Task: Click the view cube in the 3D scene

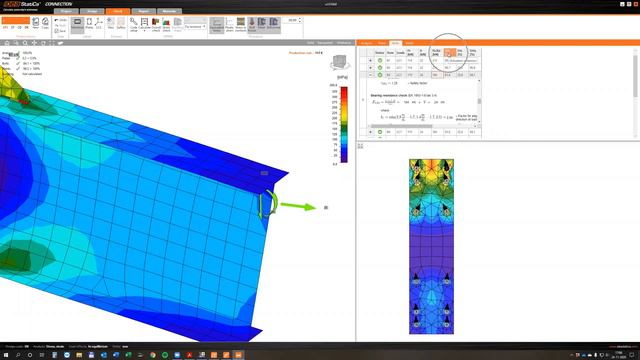Action: (x=340, y=63)
